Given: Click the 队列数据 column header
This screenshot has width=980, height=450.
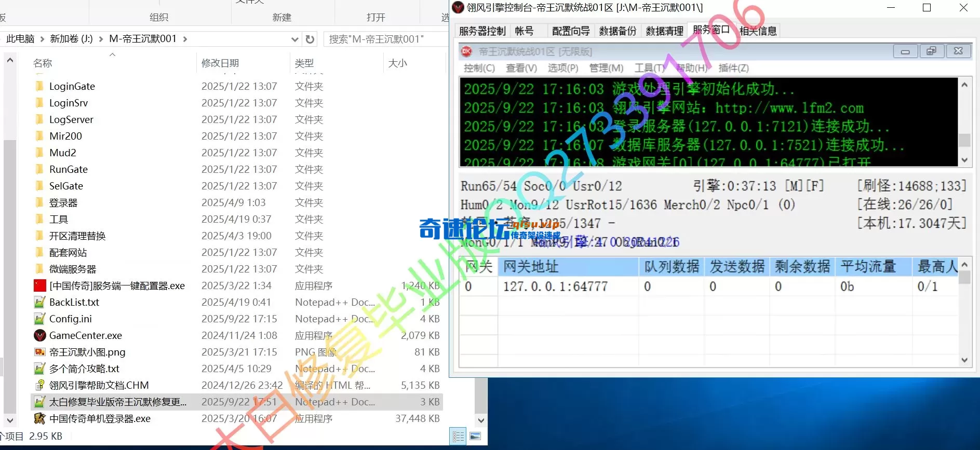Looking at the screenshot, I should point(672,267).
